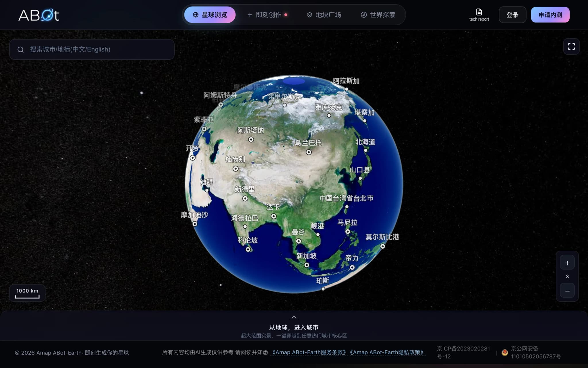Switch to 地块广场 tab
The image size is (588, 368).
click(x=324, y=15)
